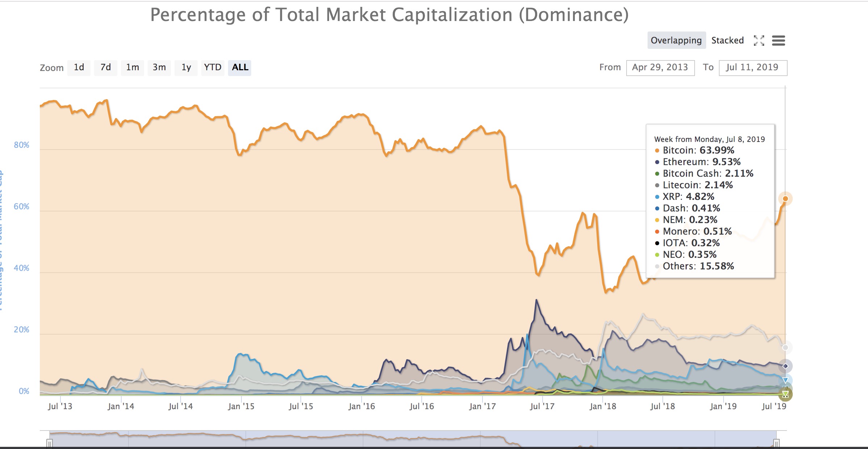Screen dimensions: 868x449
Task: Click Bitcoin Cash: 2.11% tooltip entry
Action: [704, 173]
